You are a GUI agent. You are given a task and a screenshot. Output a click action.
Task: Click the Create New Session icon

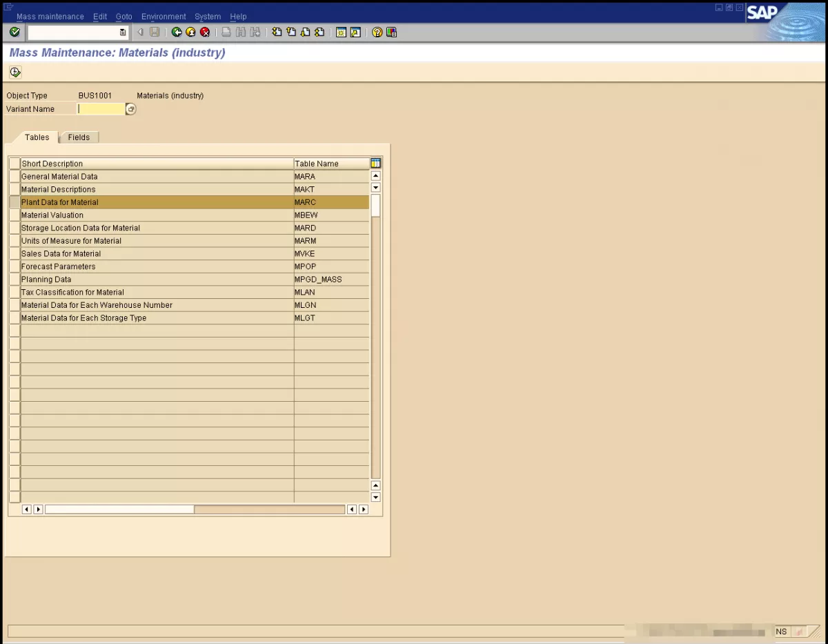[x=341, y=32]
